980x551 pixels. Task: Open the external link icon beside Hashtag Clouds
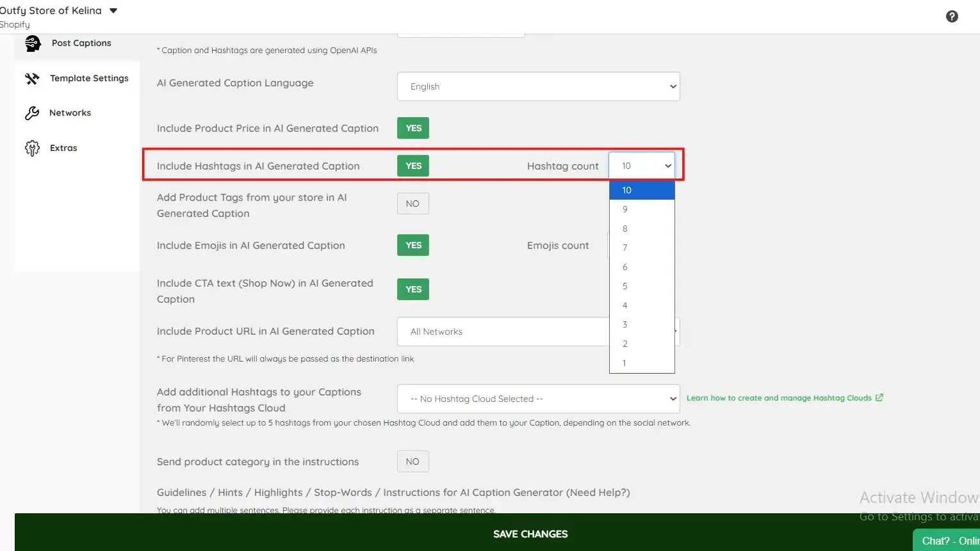click(x=879, y=397)
